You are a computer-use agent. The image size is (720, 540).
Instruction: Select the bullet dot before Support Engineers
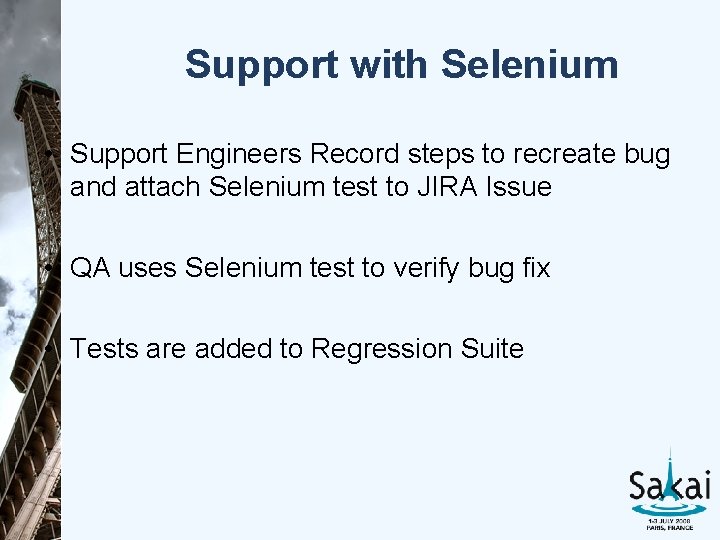pyautogui.click(x=50, y=154)
